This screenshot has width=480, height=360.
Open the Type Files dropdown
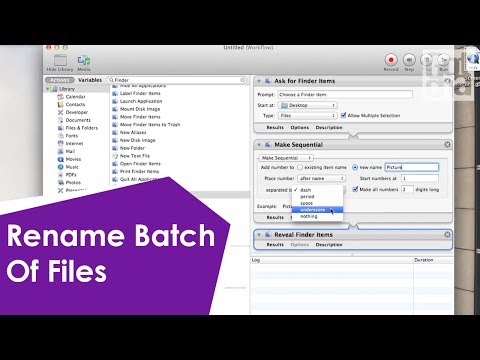[308, 115]
